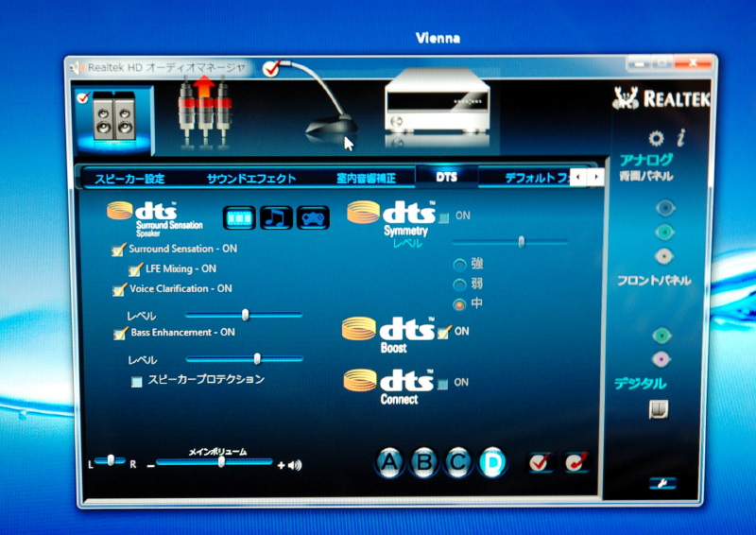
Task: Click the digital optical output connector icon
Action: coord(659,409)
